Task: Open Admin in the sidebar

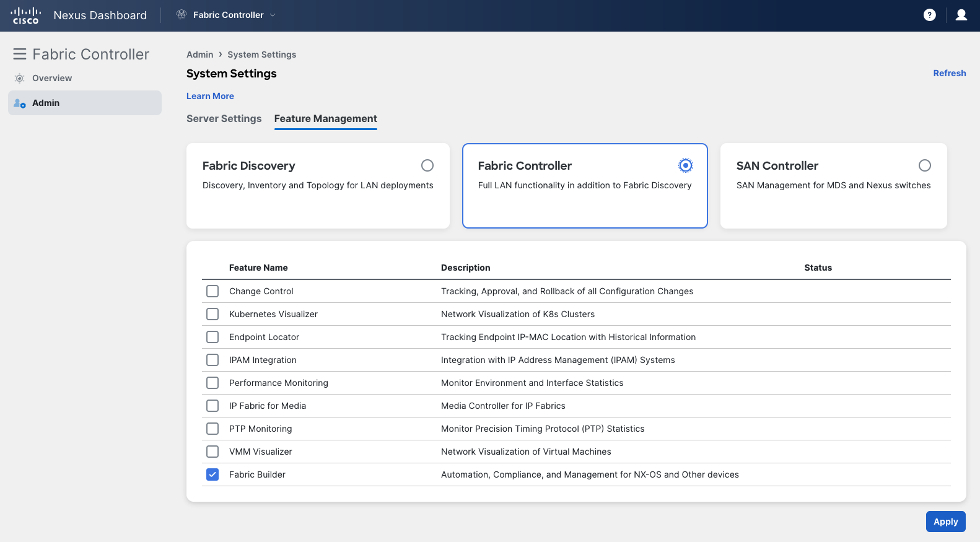Action: 85,103
